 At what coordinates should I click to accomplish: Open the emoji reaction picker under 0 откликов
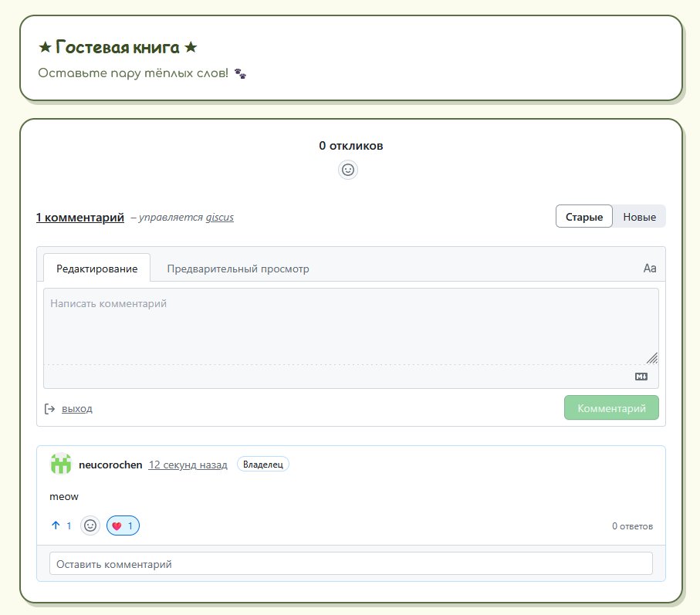click(x=348, y=170)
